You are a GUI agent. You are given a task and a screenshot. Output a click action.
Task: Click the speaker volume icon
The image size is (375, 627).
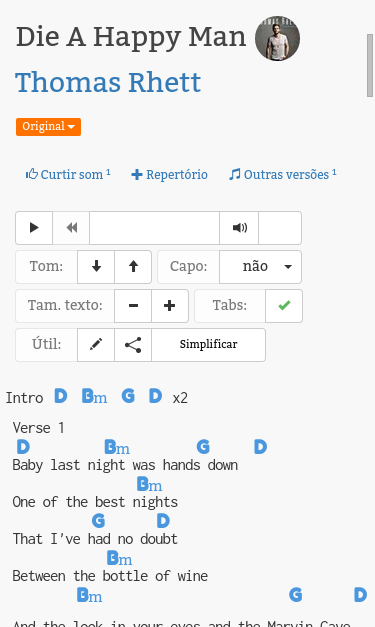(239, 228)
